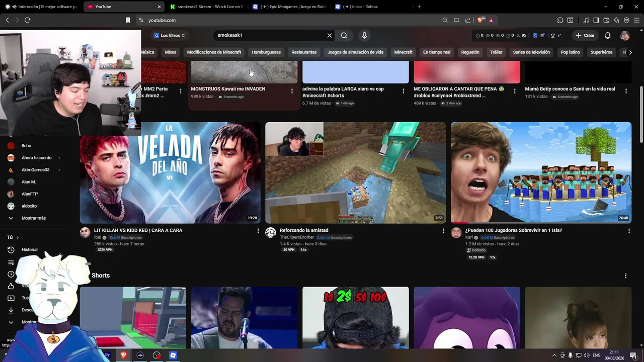The height and width of the screenshot is (362, 644).
Task: Share this page with the share icon
Action: [468, 20]
